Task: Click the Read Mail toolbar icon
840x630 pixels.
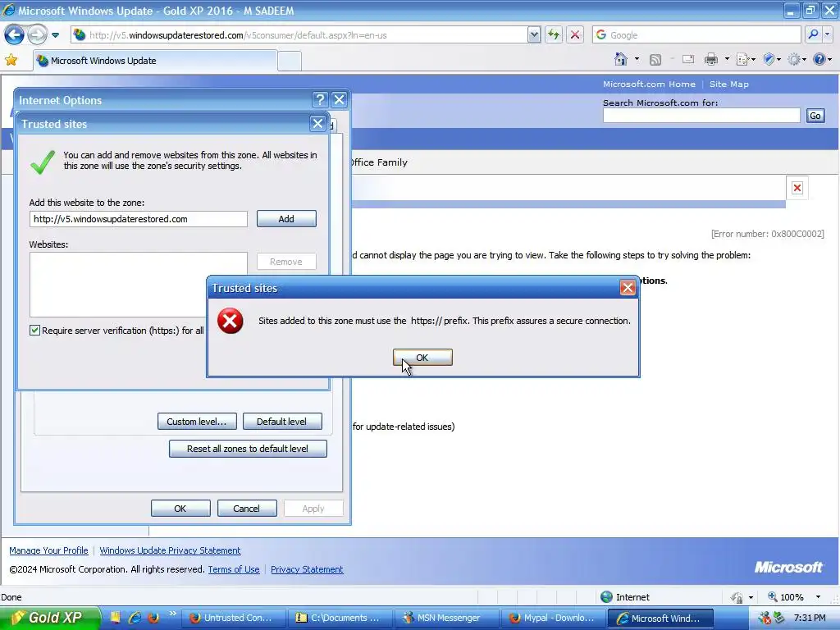Action: click(x=688, y=59)
